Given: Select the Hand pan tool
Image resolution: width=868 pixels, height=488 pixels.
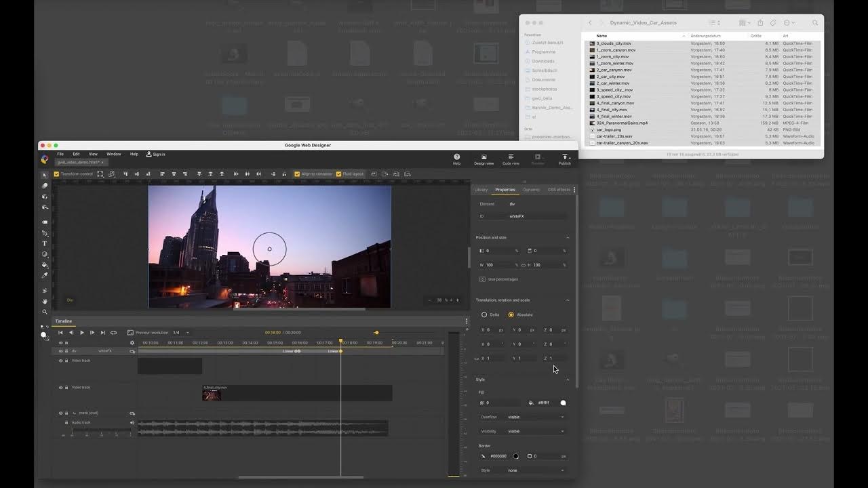Looking at the screenshot, I should [45, 301].
